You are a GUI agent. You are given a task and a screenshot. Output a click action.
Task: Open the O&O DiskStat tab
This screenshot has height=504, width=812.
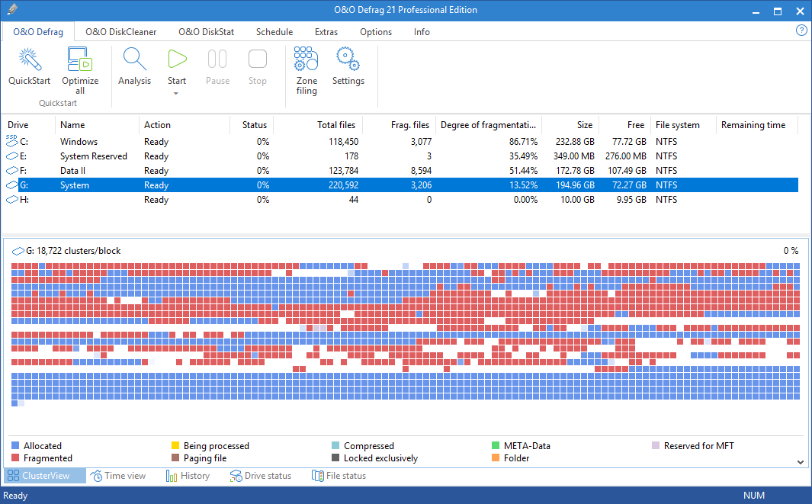click(x=206, y=31)
